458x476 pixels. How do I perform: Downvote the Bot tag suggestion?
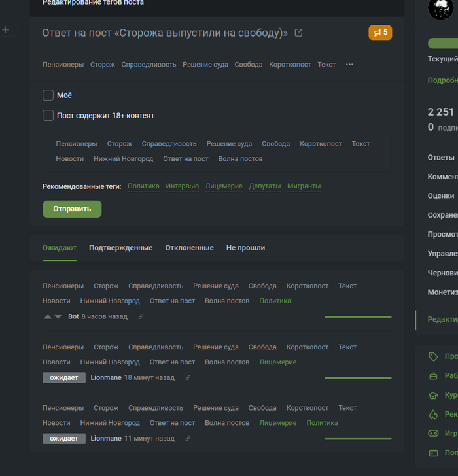click(x=58, y=316)
